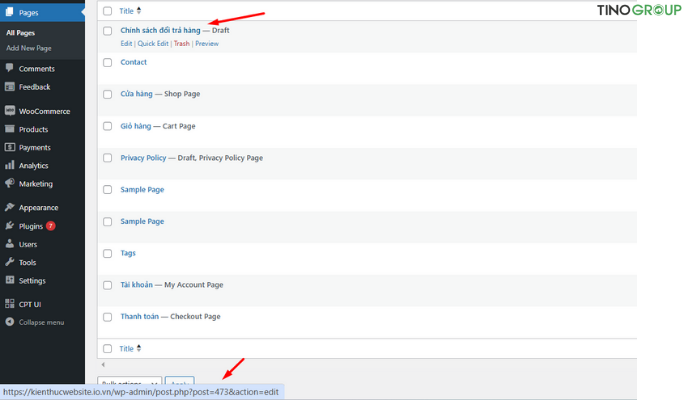Viewport: 700px width, 400px height.
Task: Open the Products menu label
Action: [x=33, y=129]
